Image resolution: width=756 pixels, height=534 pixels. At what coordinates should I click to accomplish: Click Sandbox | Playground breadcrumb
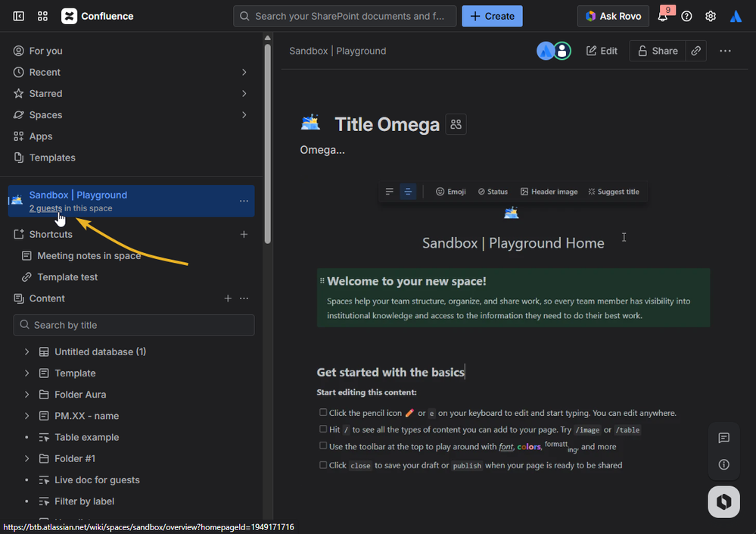click(x=338, y=51)
